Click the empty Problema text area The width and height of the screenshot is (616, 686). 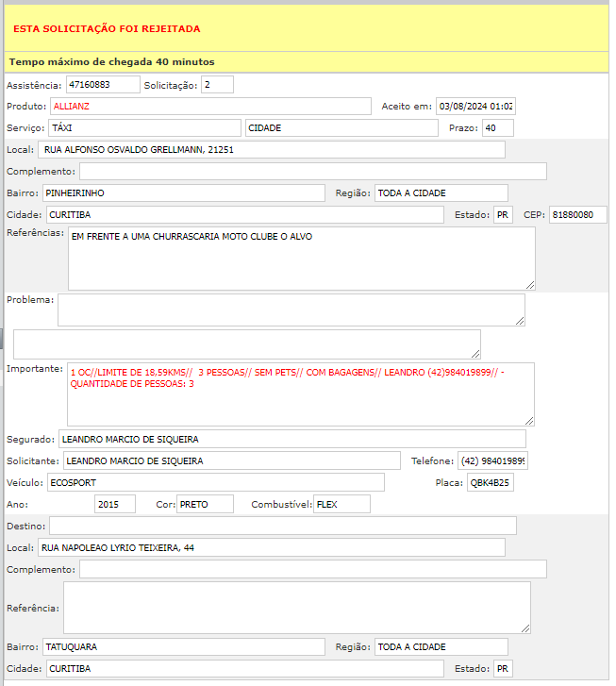click(x=291, y=310)
